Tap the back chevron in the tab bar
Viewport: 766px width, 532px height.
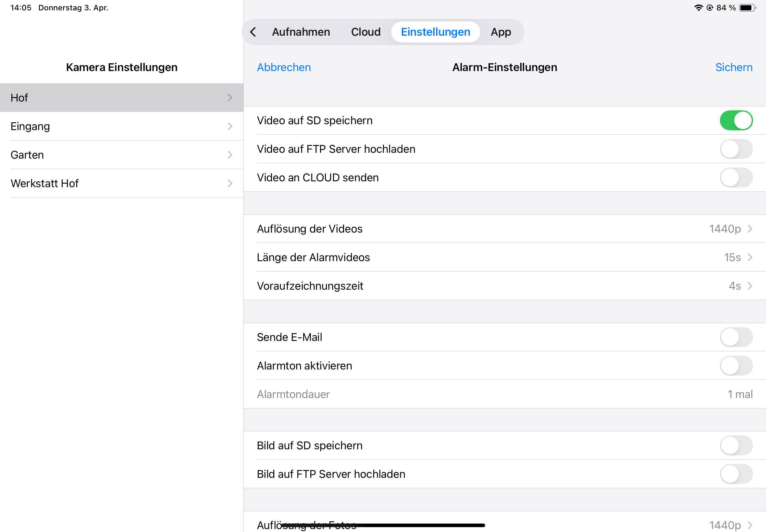[253, 32]
